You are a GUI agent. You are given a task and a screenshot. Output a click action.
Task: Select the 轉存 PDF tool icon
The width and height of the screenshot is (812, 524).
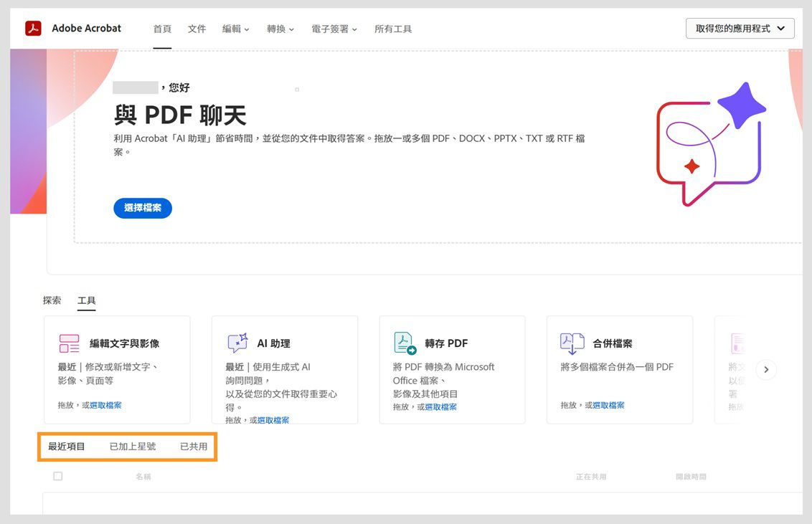[x=402, y=343]
